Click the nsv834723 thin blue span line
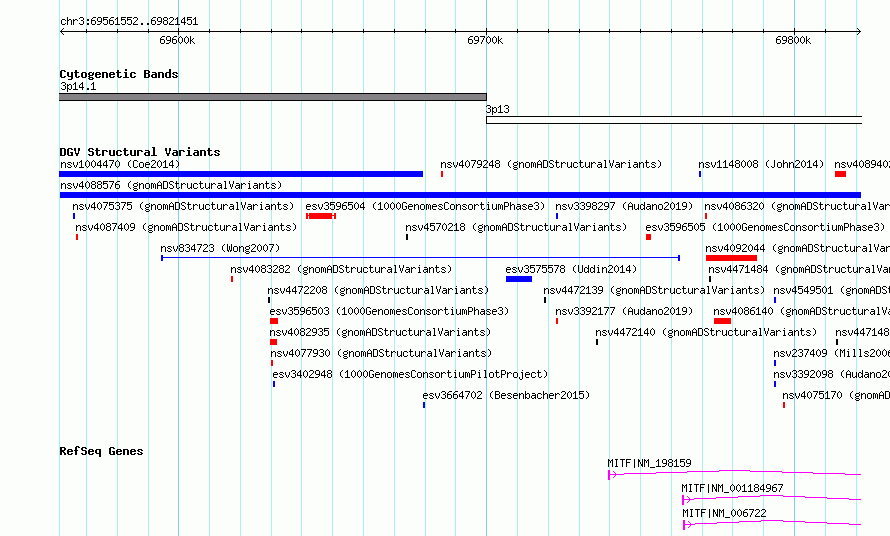This screenshot has height=536, width=890. tap(421, 258)
